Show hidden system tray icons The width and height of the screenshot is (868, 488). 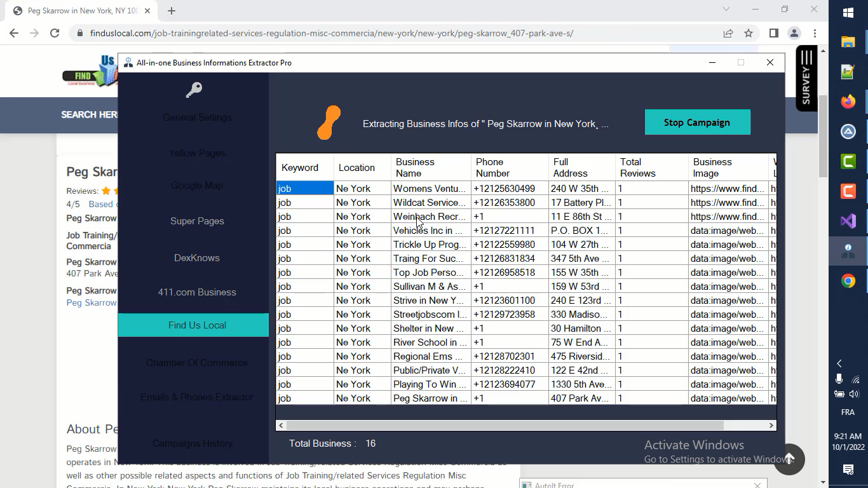839,363
